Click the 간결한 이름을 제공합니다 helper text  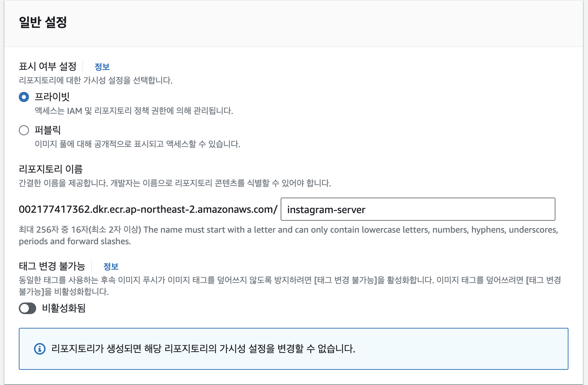pos(175,183)
